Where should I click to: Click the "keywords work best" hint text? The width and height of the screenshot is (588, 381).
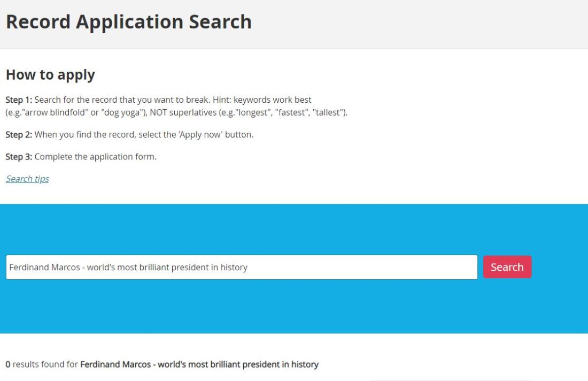click(273, 100)
